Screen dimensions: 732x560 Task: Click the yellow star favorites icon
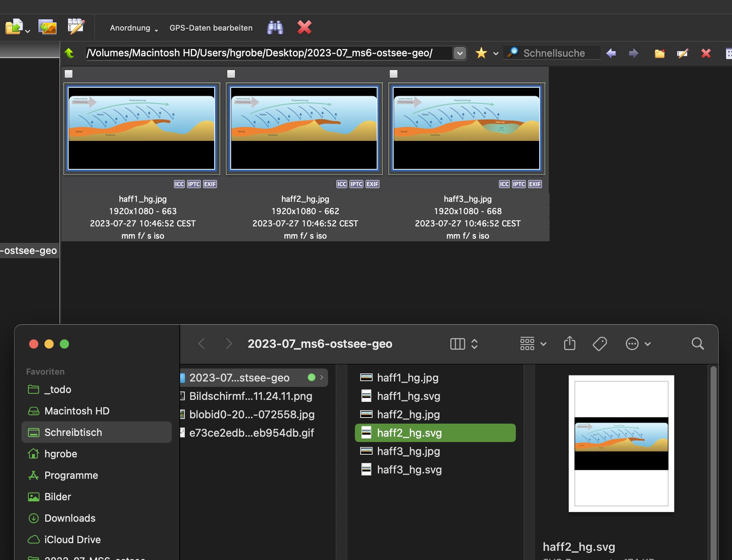click(481, 53)
